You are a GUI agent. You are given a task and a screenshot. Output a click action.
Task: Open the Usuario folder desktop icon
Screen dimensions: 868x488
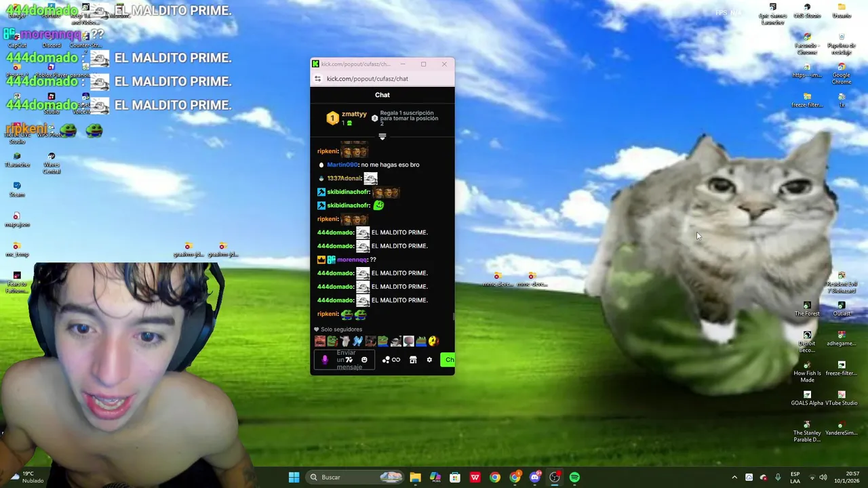pyautogui.click(x=842, y=11)
